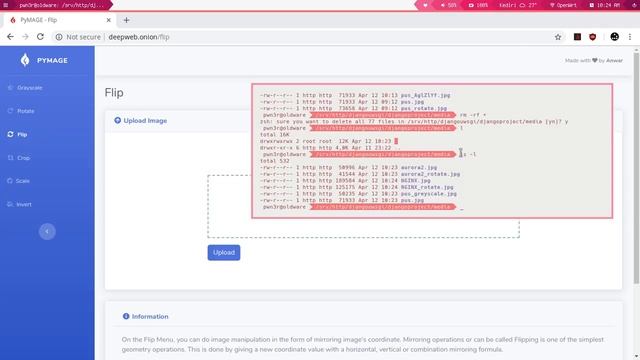Click the Kediri weather indicator
Screen dimensions: 640x360
coord(518,5)
